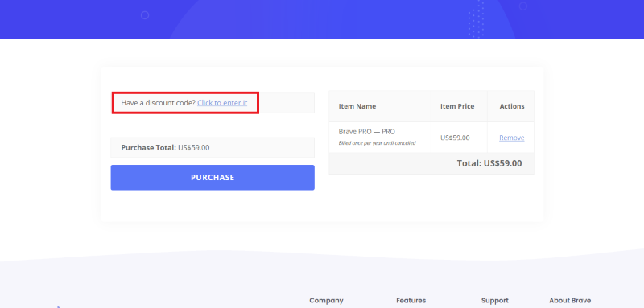This screenshot has height=308, width=644.
Task: Click the Company footer heading
Action: [326, 301]
